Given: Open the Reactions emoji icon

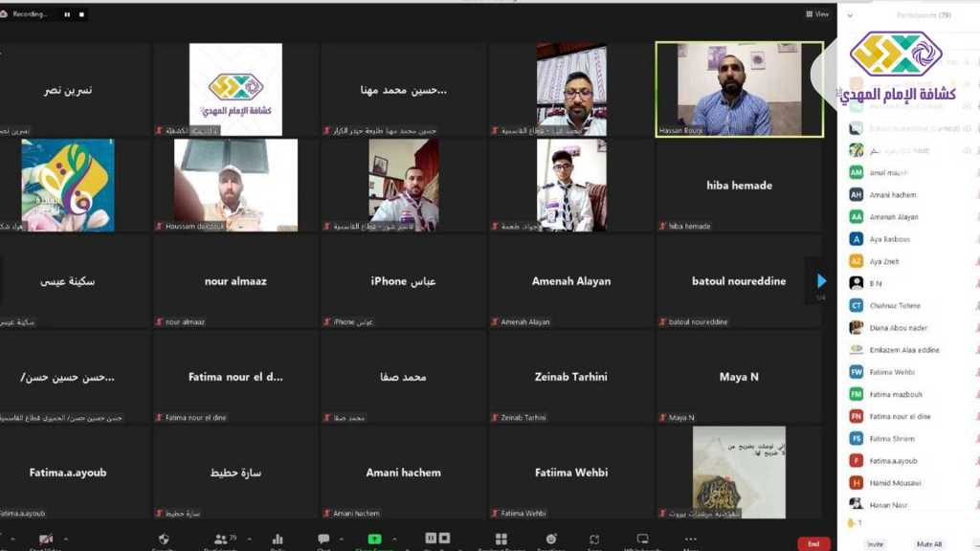Looking at the screenshot, I should (551, 540).
